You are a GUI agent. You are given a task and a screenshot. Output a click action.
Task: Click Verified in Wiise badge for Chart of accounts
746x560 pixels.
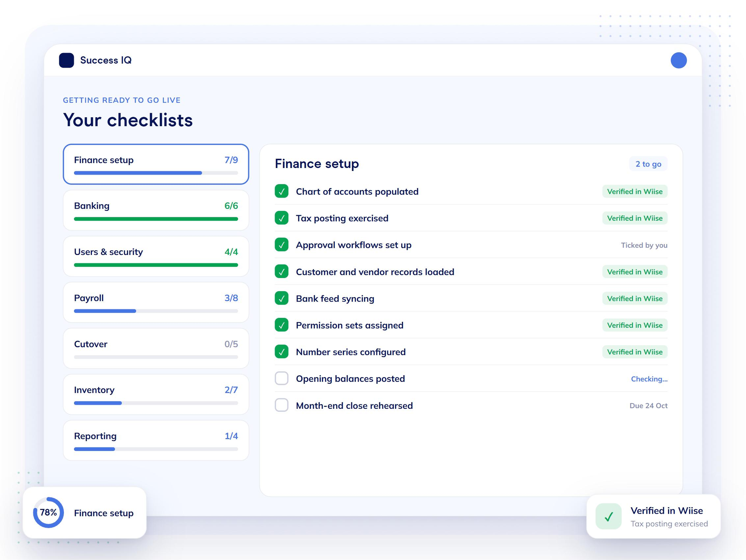click(634, 192)
